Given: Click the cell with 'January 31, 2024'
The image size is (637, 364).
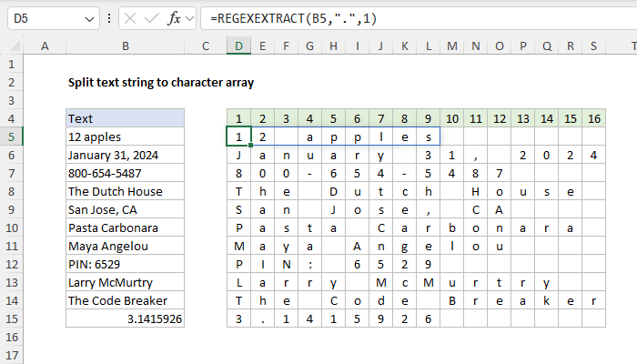Looking at the screenshot, I should click(x=125, y=155).
